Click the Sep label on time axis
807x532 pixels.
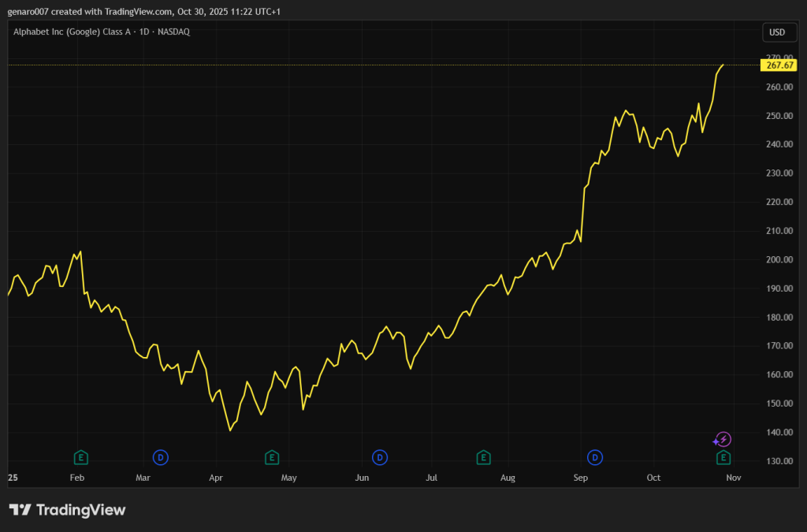tap(580, 478)
